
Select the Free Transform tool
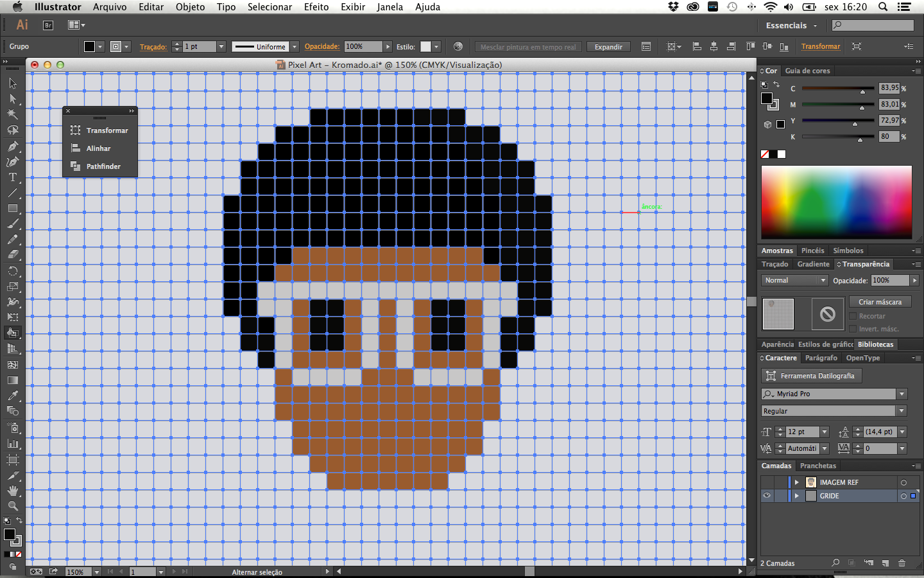(13, 317)
